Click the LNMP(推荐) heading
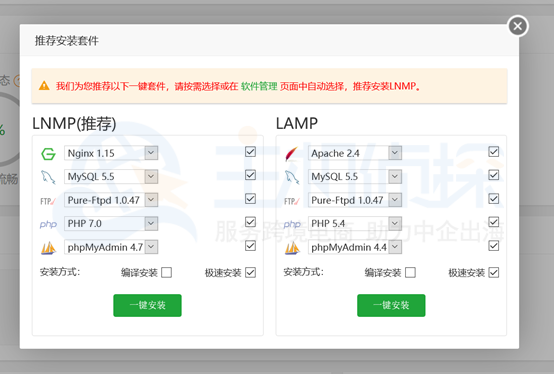 tap(74, 124)
